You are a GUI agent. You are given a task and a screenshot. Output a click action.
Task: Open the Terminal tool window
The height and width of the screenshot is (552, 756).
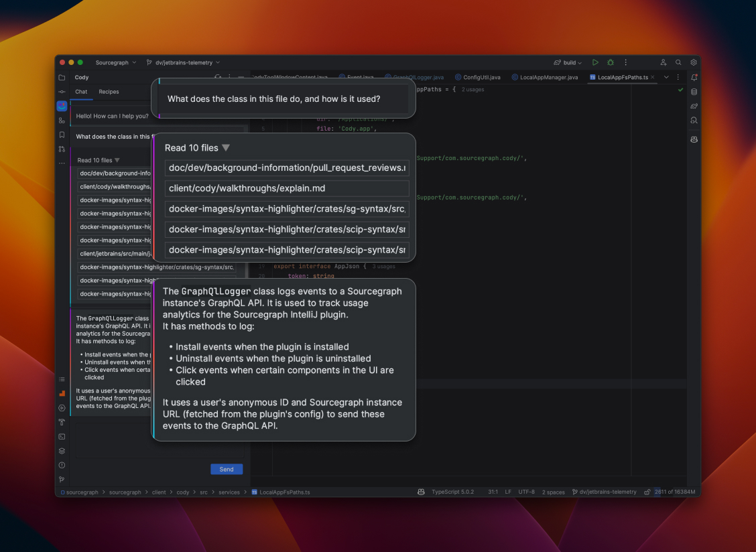pyautogui.click(x=62, y=437)
